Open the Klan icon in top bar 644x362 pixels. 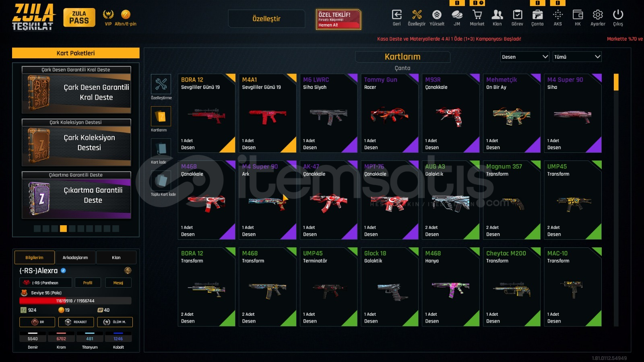[x=497, y=18]
